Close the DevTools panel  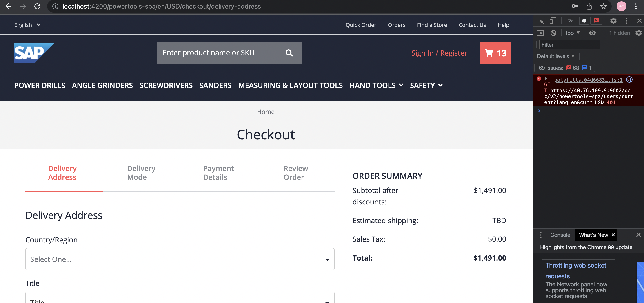[639, 21]
